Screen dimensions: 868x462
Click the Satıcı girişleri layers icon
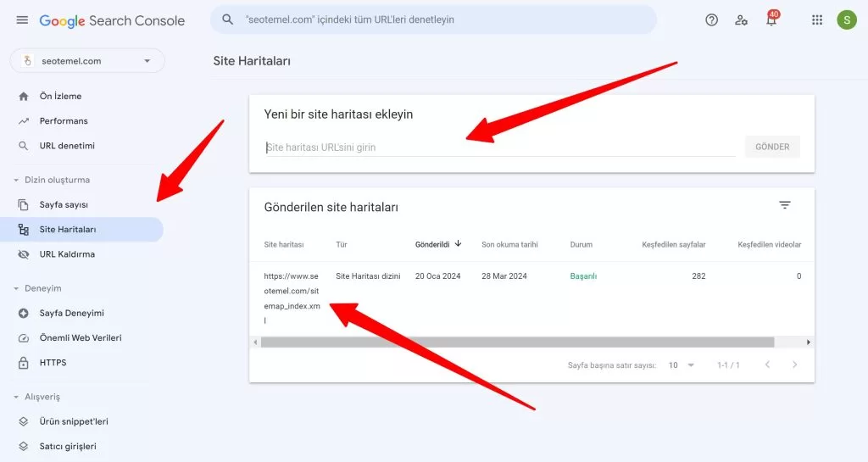point(23,446)
